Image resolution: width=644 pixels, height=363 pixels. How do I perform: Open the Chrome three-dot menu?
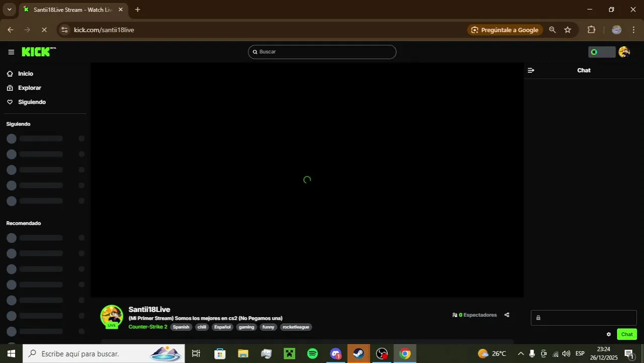point(633,30)
